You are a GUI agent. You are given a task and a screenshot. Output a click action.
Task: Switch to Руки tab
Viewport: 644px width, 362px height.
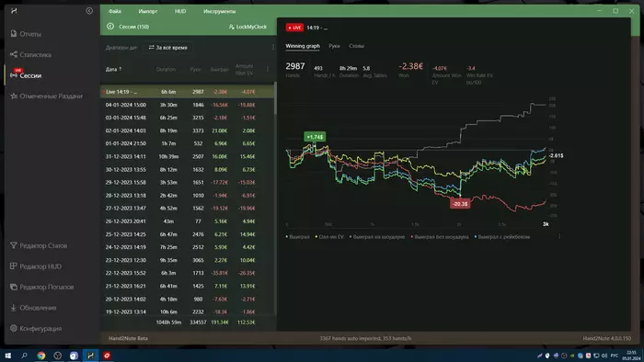334,46
